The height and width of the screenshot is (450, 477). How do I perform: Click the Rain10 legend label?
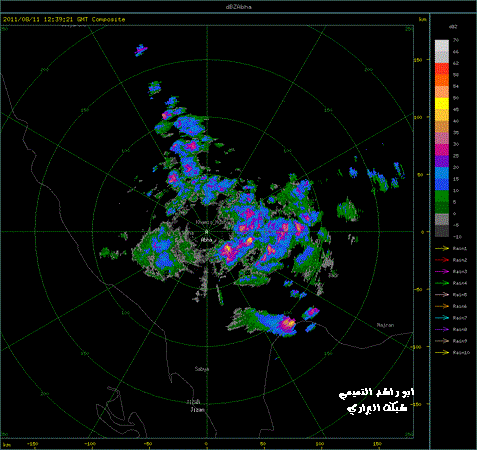(461, 352)
